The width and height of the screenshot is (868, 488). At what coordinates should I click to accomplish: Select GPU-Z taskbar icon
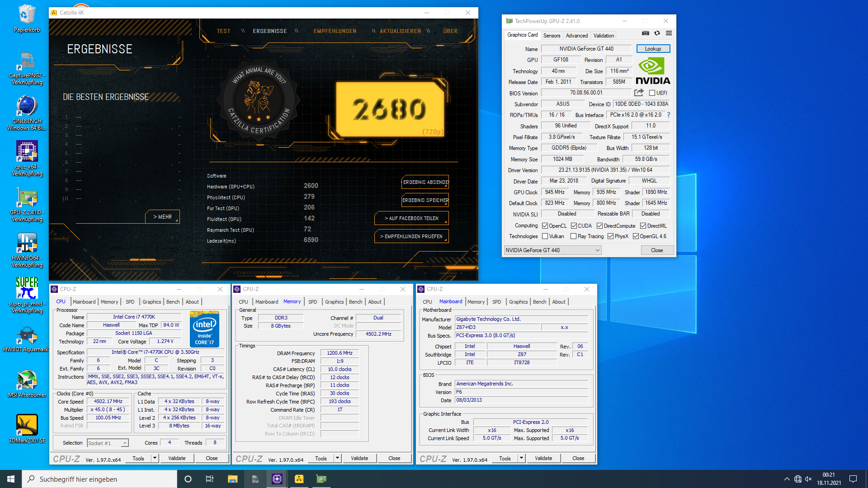tap(321, 479)
